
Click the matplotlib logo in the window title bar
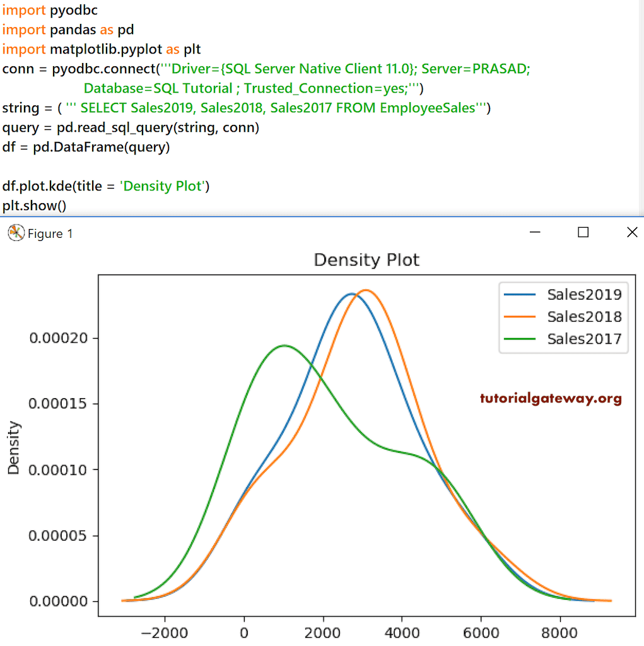15,233
